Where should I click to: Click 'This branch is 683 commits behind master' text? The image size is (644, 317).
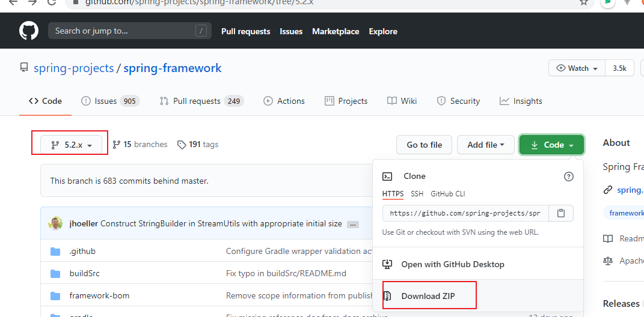point(129,181)
